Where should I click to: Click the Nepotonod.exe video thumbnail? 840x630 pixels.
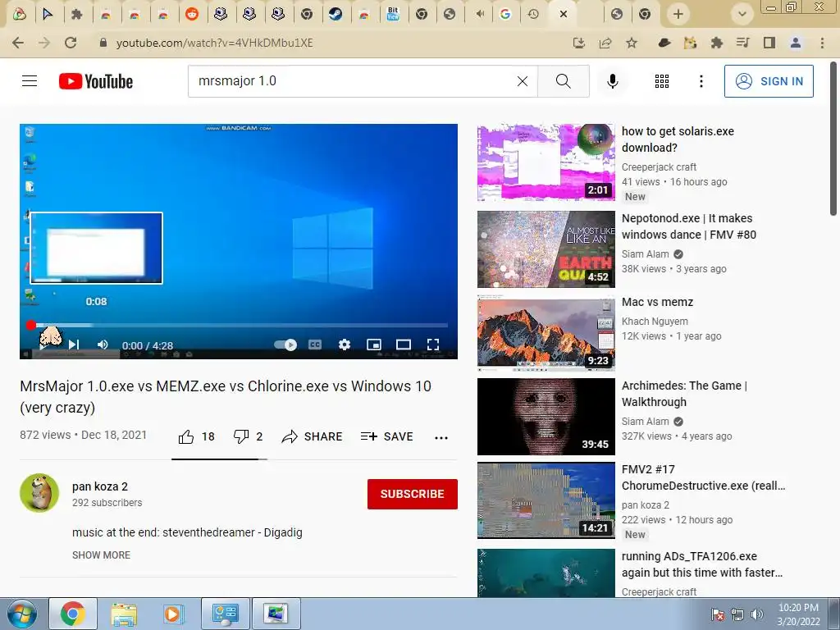tap(546, 249)
